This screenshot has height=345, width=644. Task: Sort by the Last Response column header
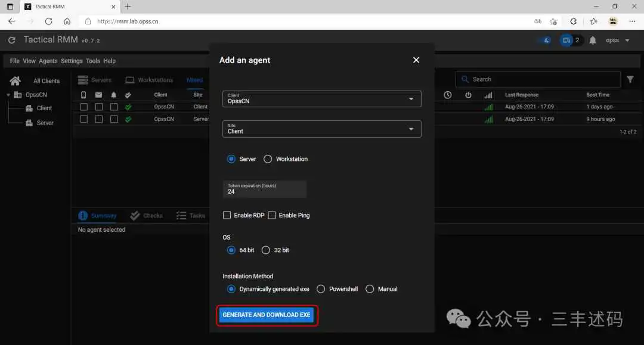[522, 95]
